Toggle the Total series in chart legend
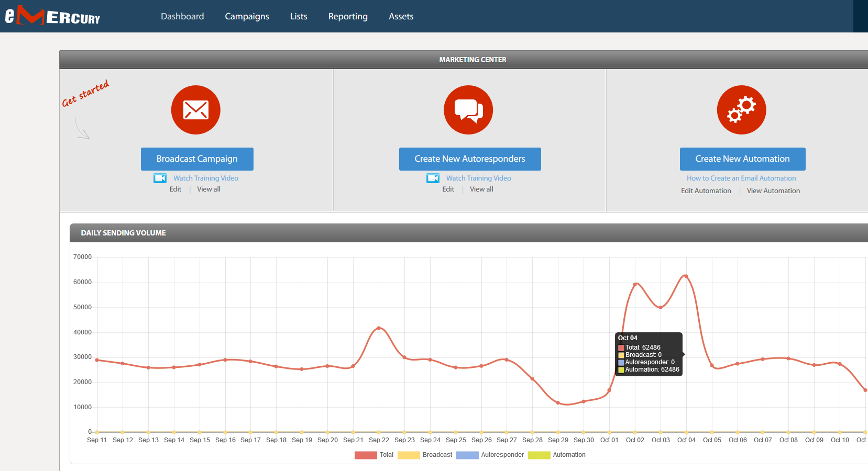Screen dimensions: 868x471 coord(374,455)
